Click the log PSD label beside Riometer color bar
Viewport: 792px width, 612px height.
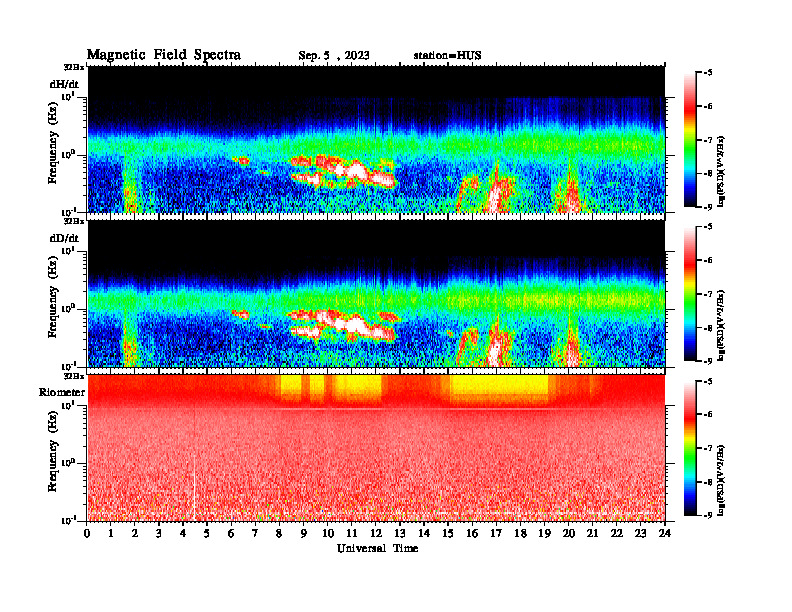[721, 480]
